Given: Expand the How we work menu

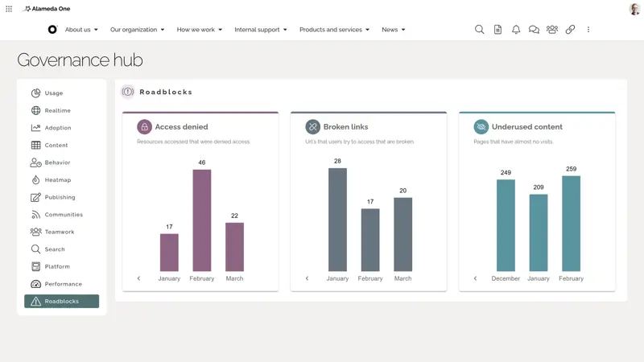Looking at the screenshot, I should 199,30.
